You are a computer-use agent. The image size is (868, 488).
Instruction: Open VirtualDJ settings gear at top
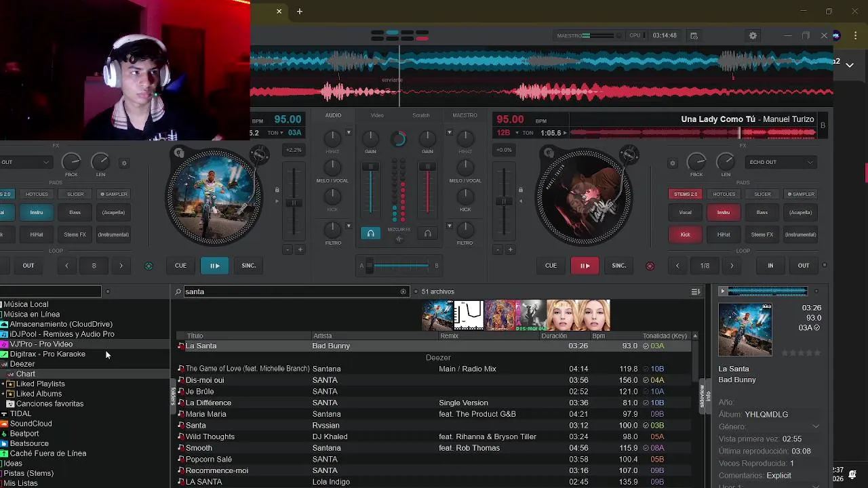pyautogui.click(x=753, y=36)
